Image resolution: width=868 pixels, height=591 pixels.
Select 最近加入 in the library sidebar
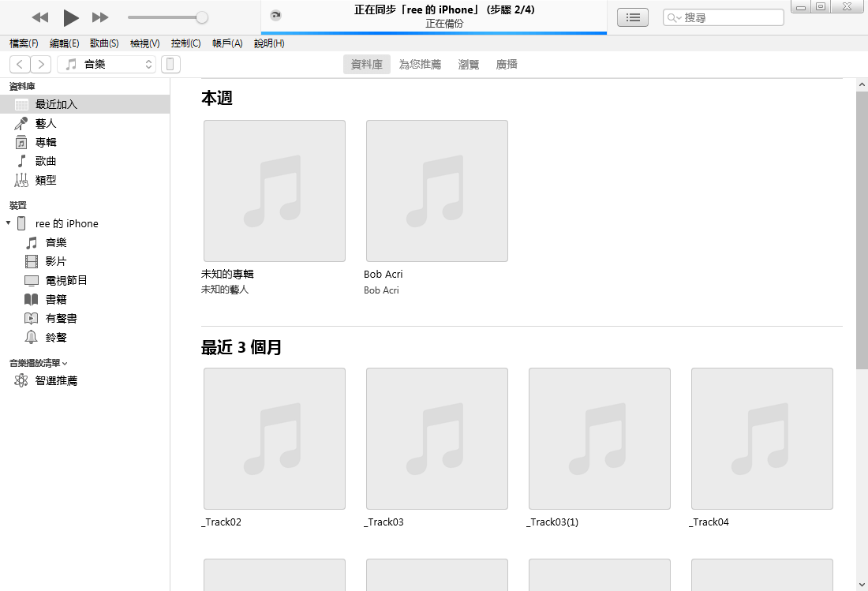tap(84, 104)
